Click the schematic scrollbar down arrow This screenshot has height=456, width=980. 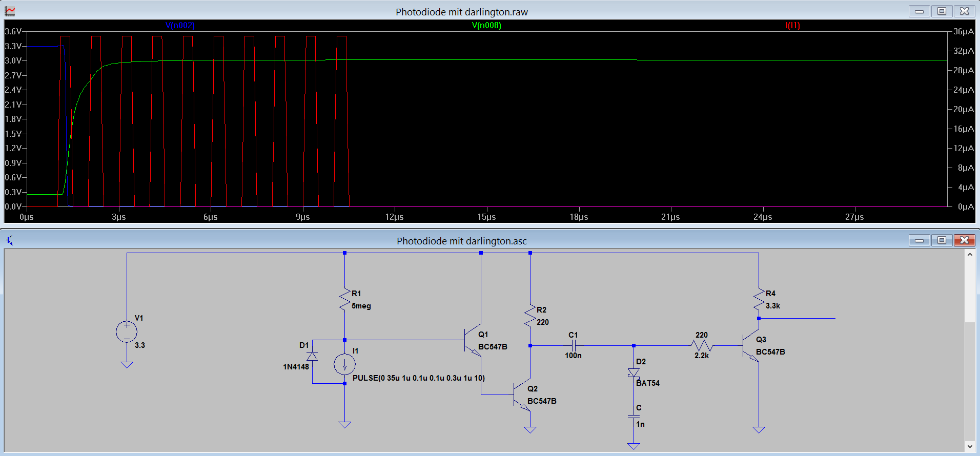pos(970,446)
